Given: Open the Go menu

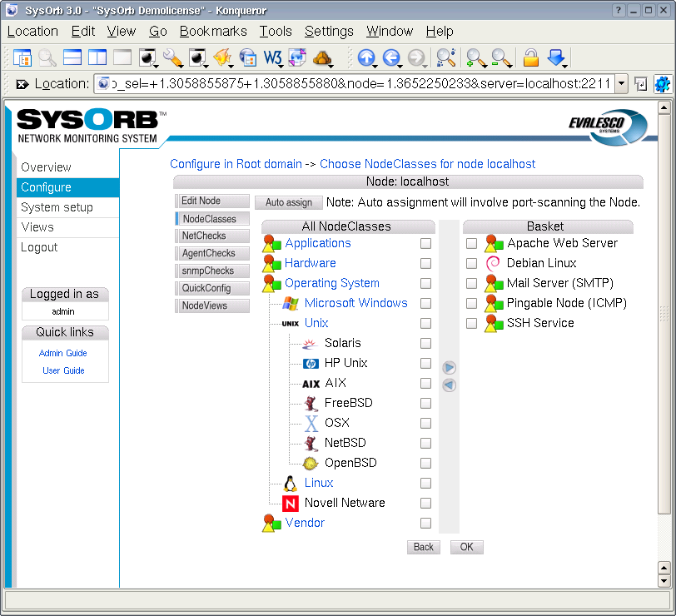Looking at the screenshot, I should [158, 32].
